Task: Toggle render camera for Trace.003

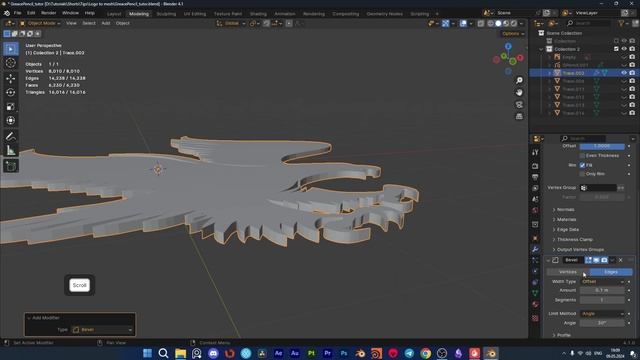Action: (x=632, y=73)
